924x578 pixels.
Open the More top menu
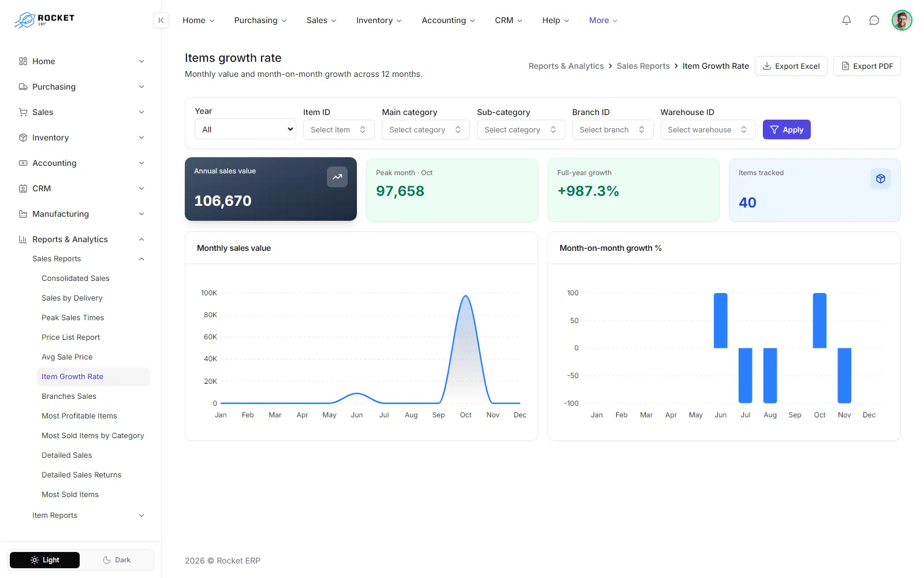pos(603,20)
